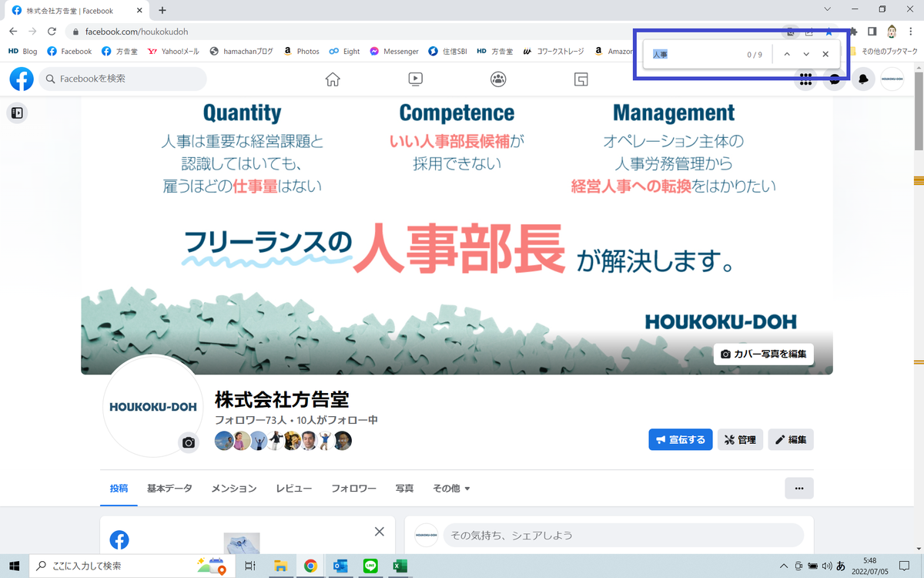The width and height of the screenshot is (924, 578).
Task: Open Messenger chat icon in header
Action: tap(835, 79)
